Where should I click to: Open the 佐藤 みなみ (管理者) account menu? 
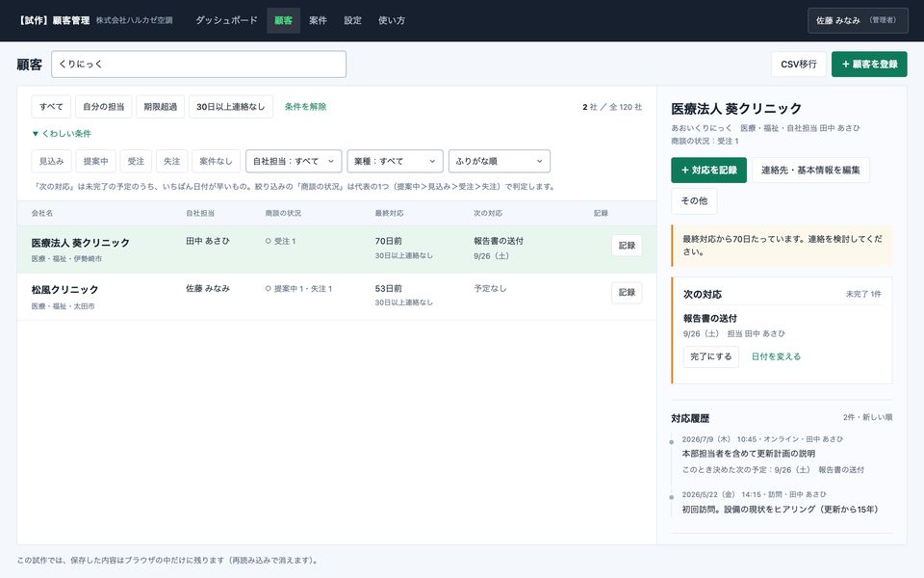pos(858,20)
